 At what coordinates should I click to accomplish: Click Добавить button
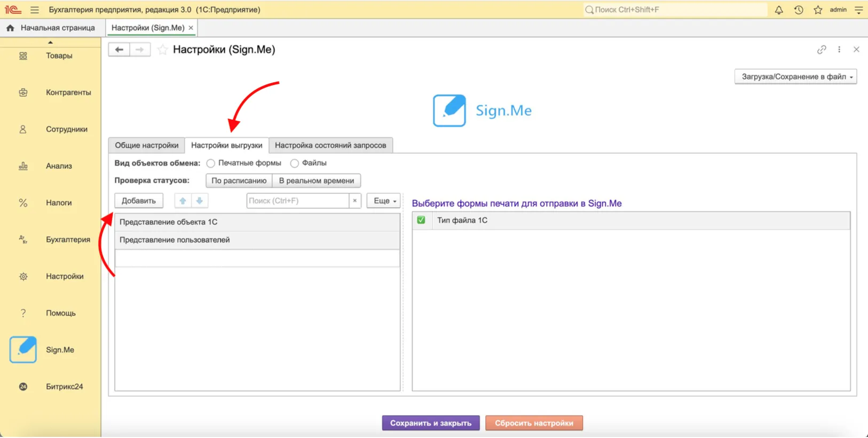139,201
